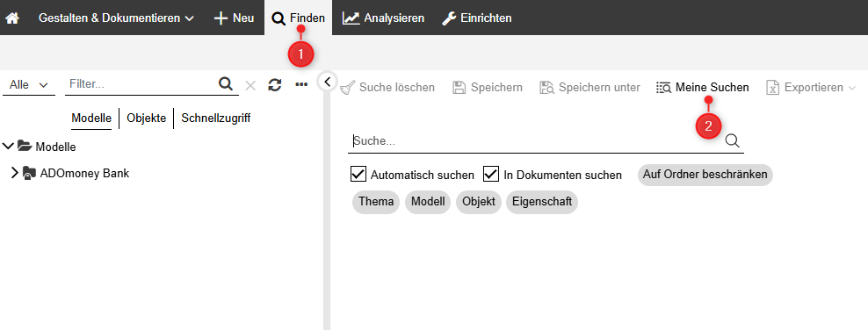
Task: Click Suche löschen broom icon
Action: [x=348, y=88]
